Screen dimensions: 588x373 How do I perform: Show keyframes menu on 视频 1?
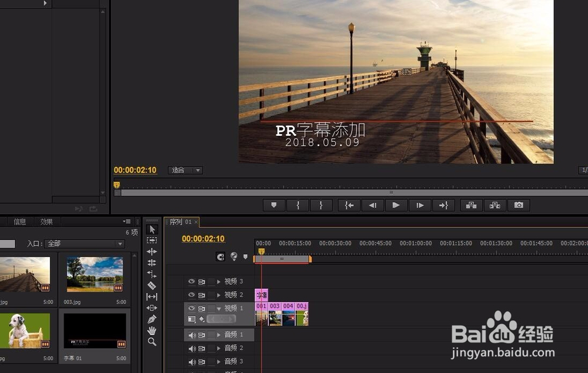tap(202, 319)
